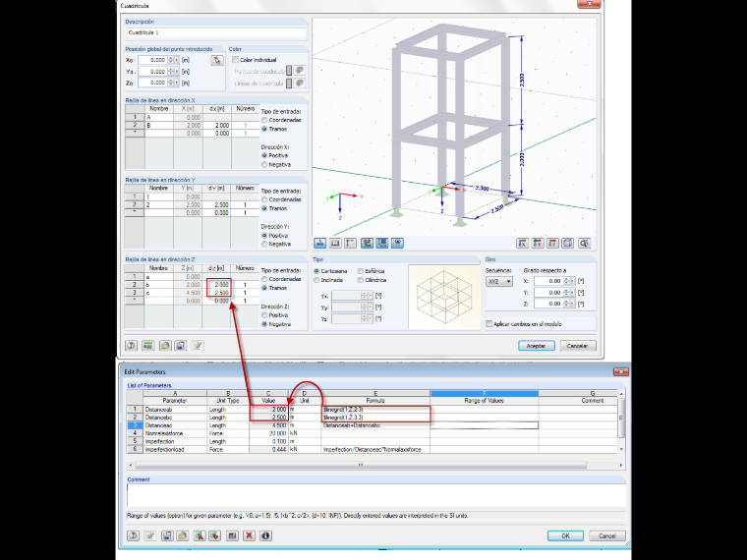Click the Puntos de cuadrícula color swatch
Image resolution: width=747 pixels, height=560 pixels.
click(x=289, y=71)
